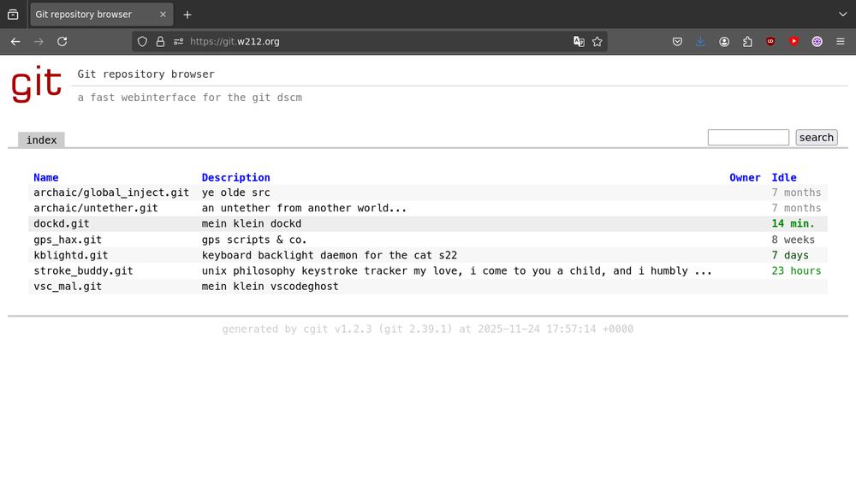Click the site permissions toggle icon

point(178,41)
